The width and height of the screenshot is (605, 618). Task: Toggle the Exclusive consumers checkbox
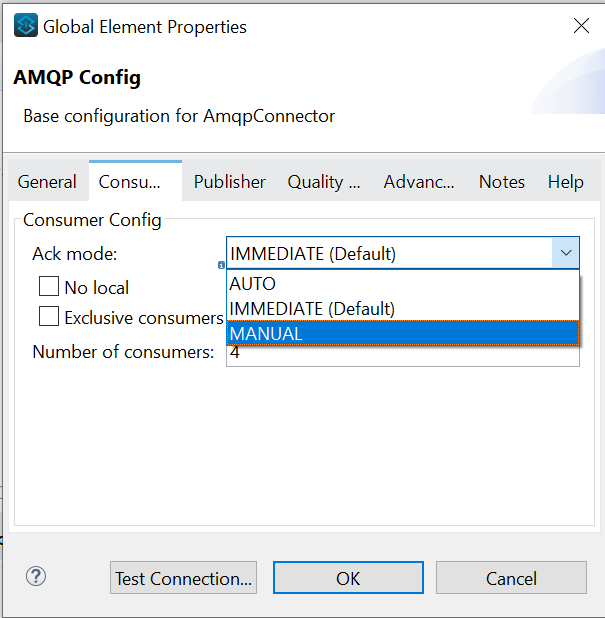click(x=49, y=317)
